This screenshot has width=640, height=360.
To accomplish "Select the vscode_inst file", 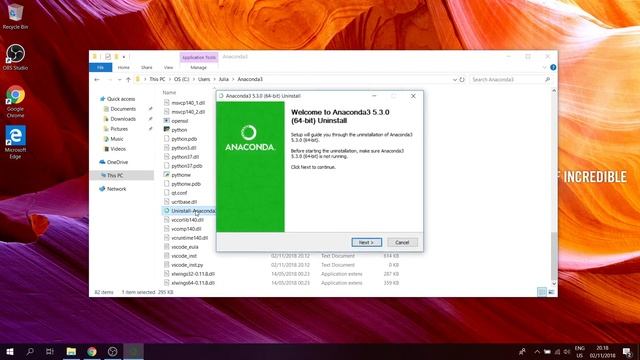I will [x=184, y=256].
